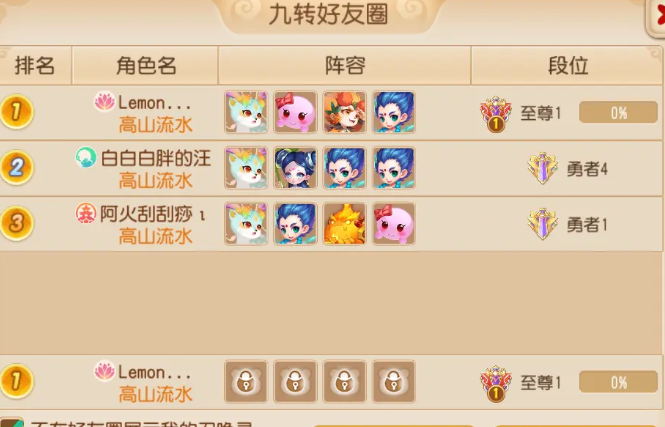Screen dimensions: 665x427
Task: Click the last locked lineup slot at bottom
Action: point(394,381)
